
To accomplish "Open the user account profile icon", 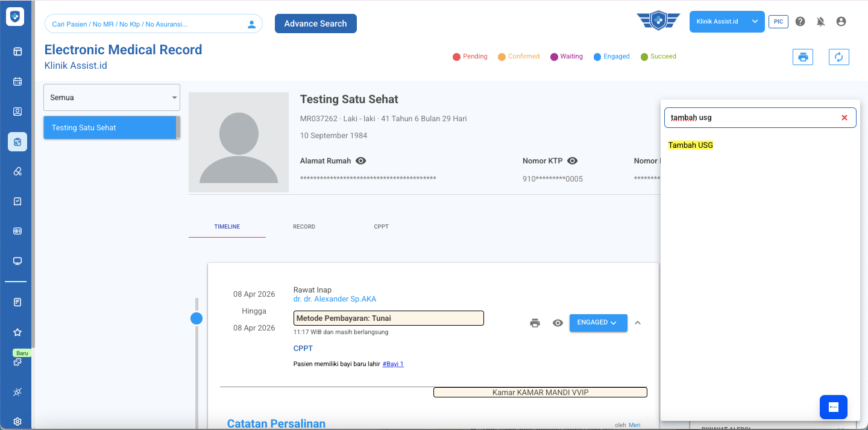I will tap(841, 22).
